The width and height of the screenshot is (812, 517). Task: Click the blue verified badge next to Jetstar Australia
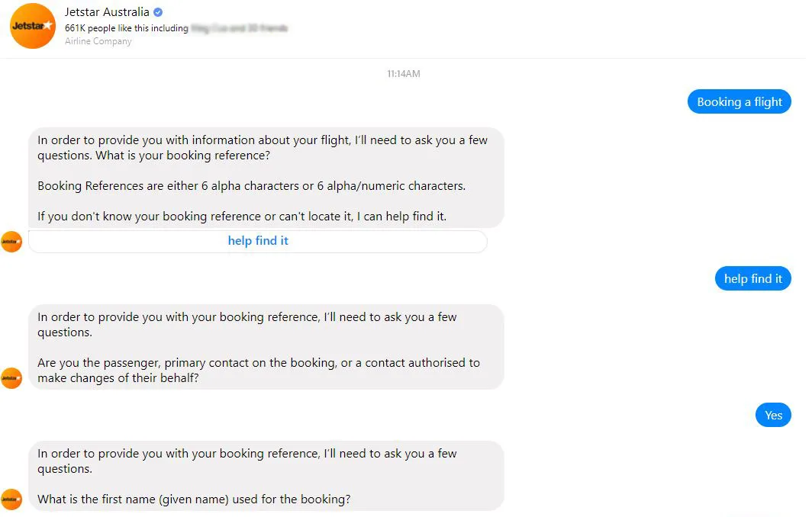[x=158, y=12]
